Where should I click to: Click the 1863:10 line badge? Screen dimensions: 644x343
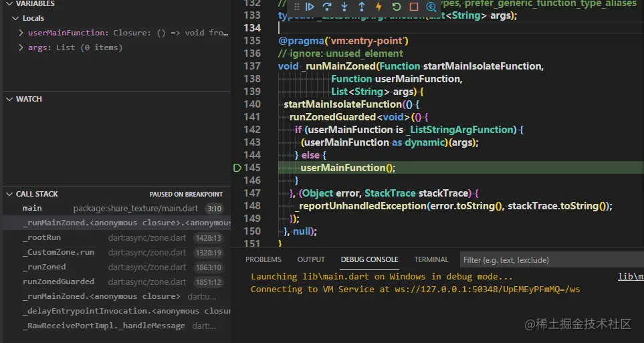coord(209,267)
